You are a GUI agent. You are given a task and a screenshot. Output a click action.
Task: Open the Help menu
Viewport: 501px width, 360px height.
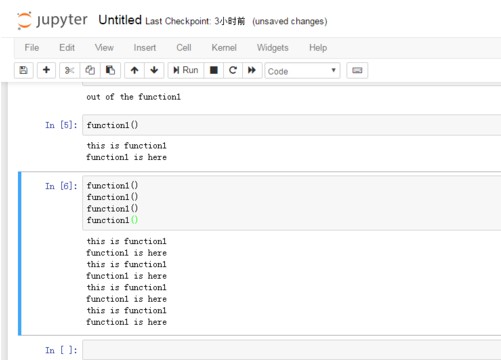(318, 48)
